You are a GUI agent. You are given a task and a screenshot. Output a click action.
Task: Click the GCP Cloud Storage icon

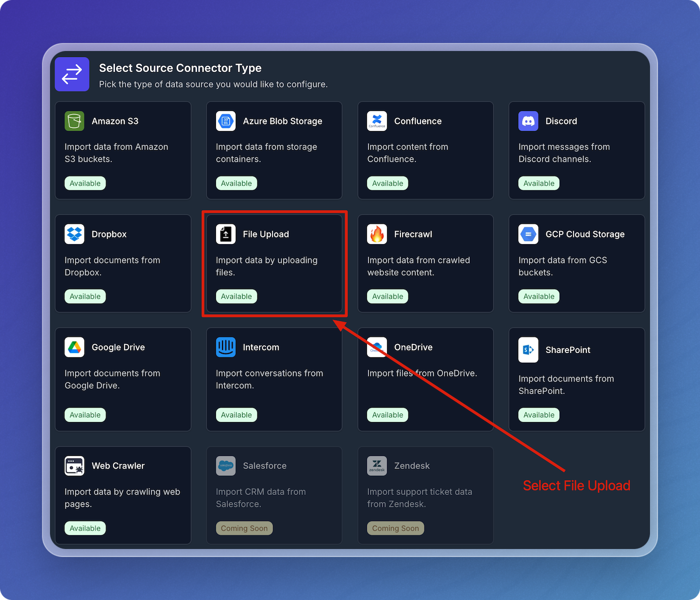[x=528, y=234]
